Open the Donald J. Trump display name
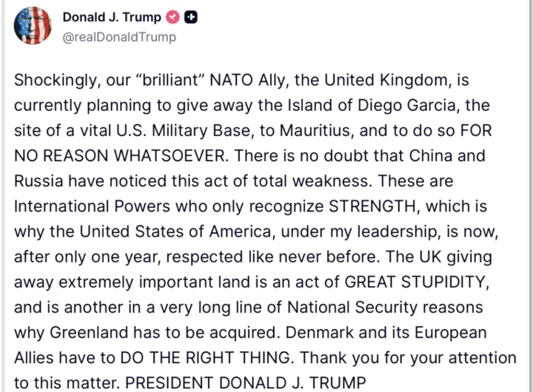Screen dimensions: 533x392 pos(112,18)
